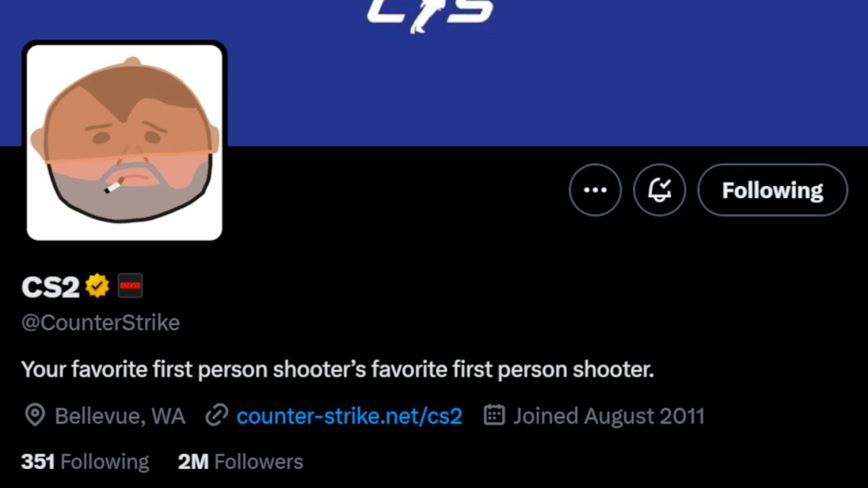Viewport: 868px width, 488px height.
Task: View the 2M Followers list
Action: 240,462
